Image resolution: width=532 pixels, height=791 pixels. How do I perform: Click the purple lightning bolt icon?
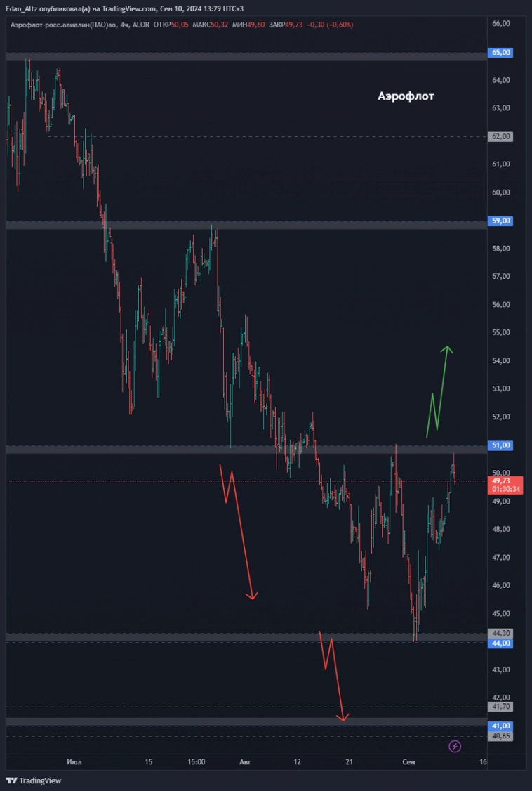click(x=455, y=745)
